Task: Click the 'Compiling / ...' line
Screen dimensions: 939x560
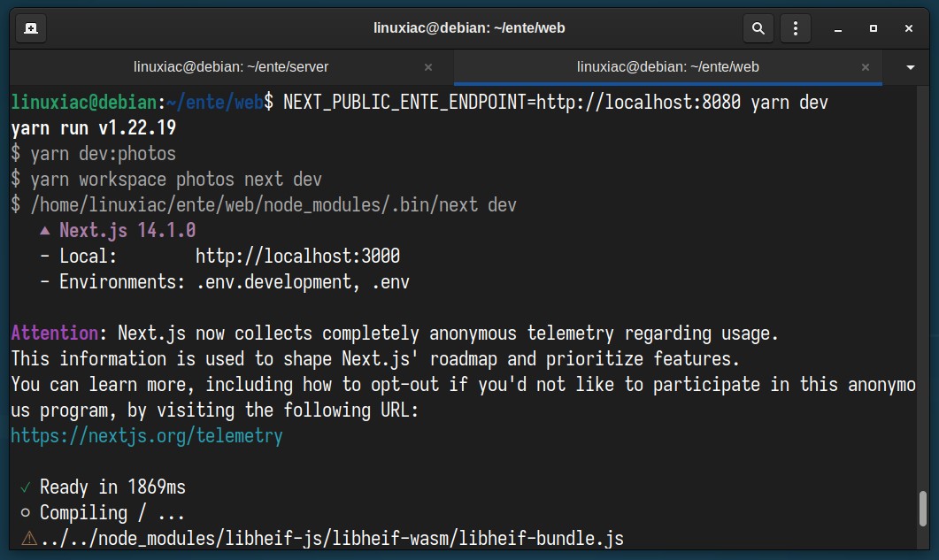Action: pos(112,513)
